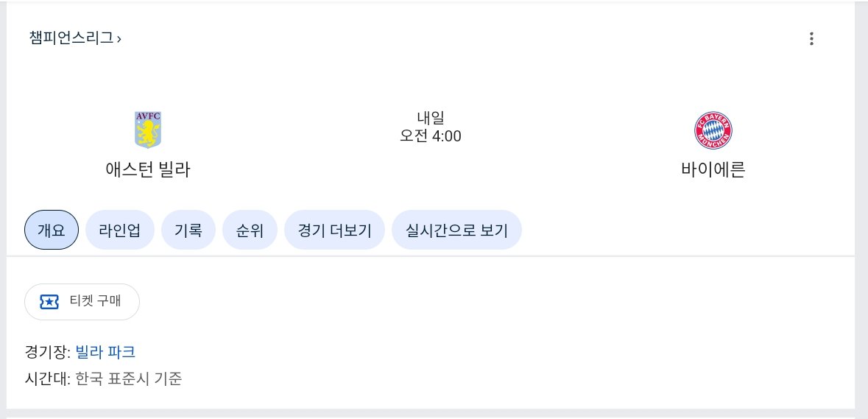Open the 기록 tab
Viewport: 868px width, 419px height.
188,230
